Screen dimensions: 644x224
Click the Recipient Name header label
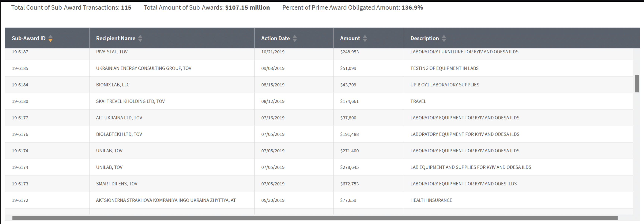[x=116, y=39]
